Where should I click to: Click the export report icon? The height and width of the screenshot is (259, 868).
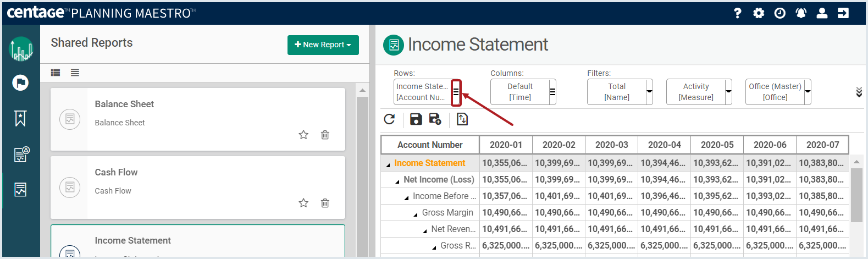click(x=462, y=119)
